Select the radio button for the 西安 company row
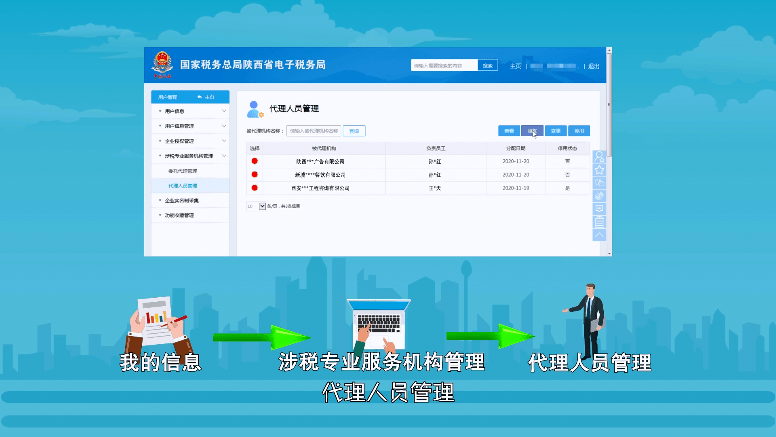Screen dimensions: 776x437 point(254,188)
